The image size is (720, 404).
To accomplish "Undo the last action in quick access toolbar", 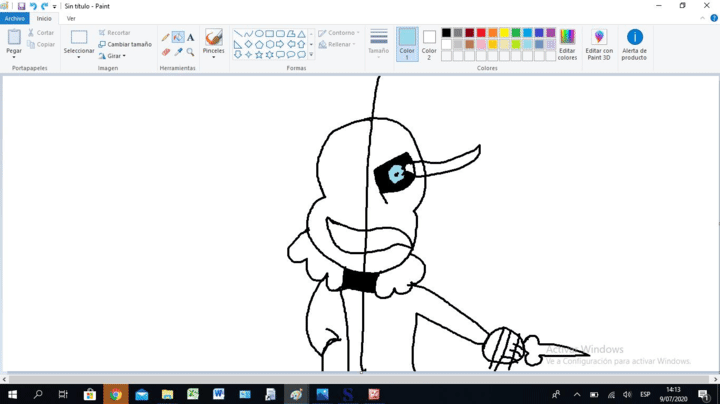I will point(33,6).
